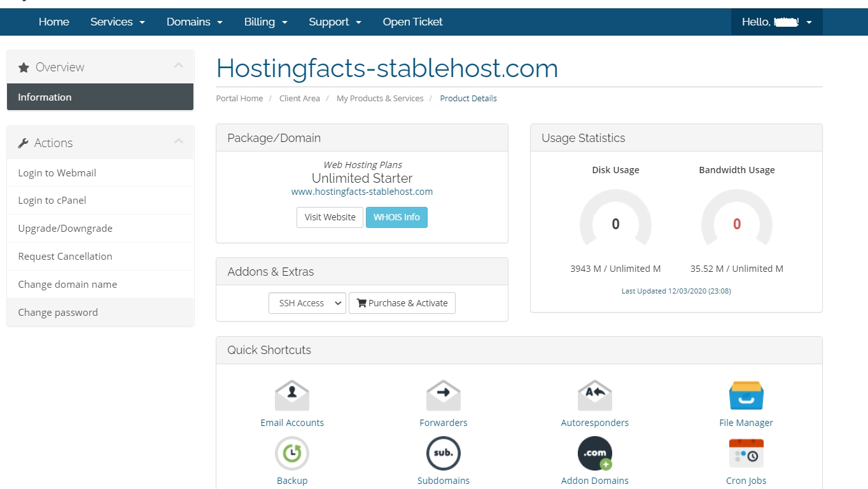Click the Backup link text

point(292,481)
